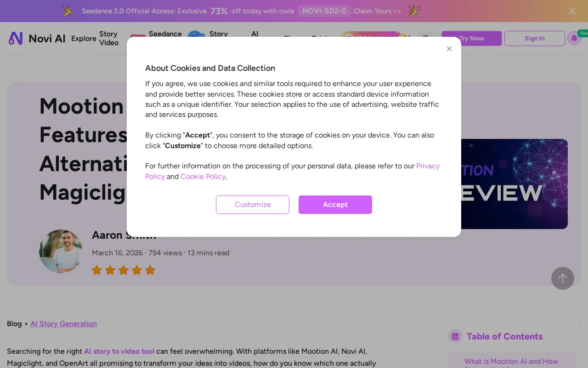Click the fifth rating star

(150, 270)
